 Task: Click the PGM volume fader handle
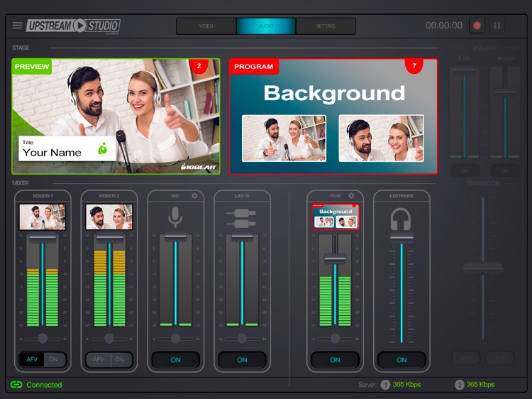(336, 258)
